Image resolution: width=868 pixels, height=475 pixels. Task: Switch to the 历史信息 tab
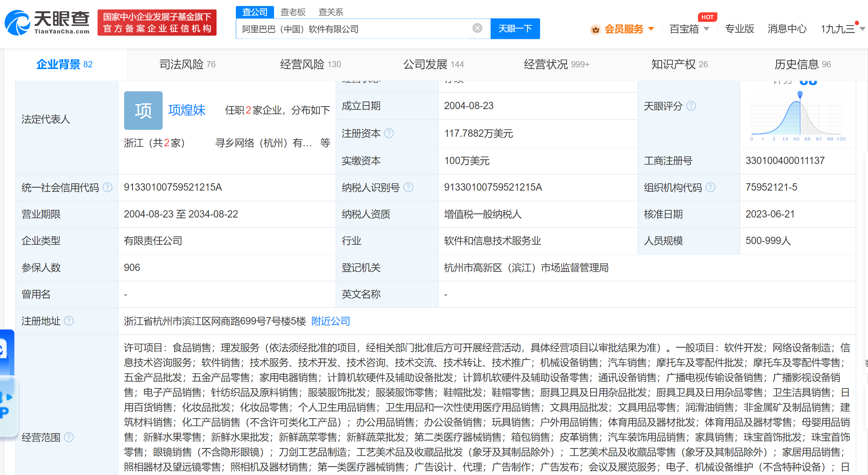tap(802, 64)
